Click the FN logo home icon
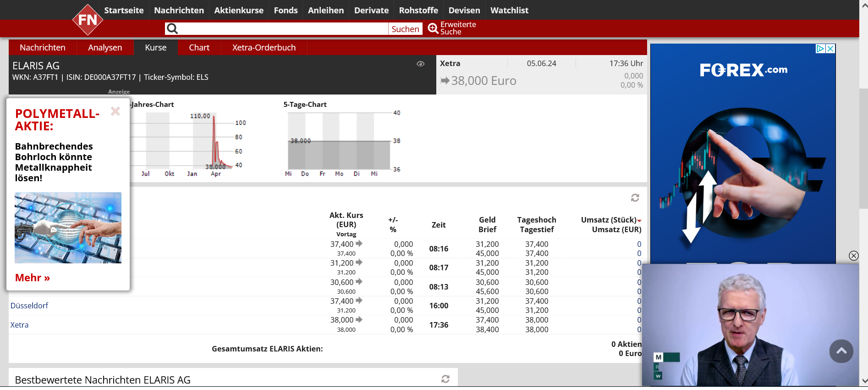Screen dimensions: 868x390 (x=88, y=20)
